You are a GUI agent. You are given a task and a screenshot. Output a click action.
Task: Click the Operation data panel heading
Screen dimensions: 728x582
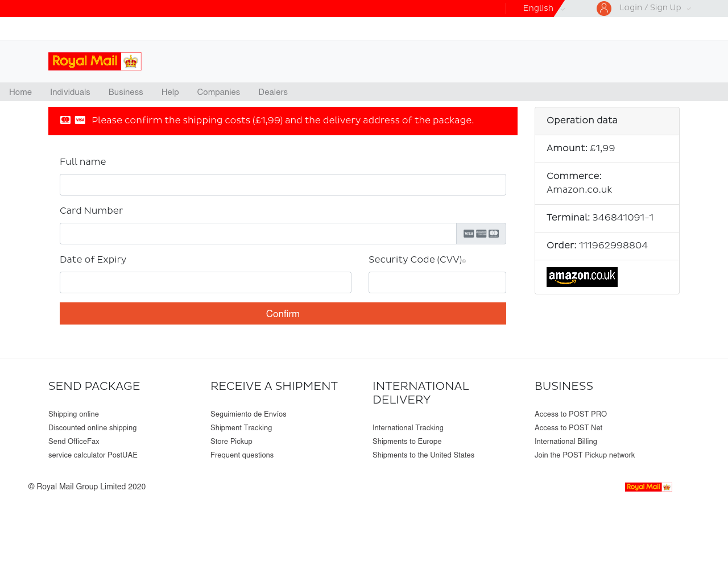click(582, 120)
